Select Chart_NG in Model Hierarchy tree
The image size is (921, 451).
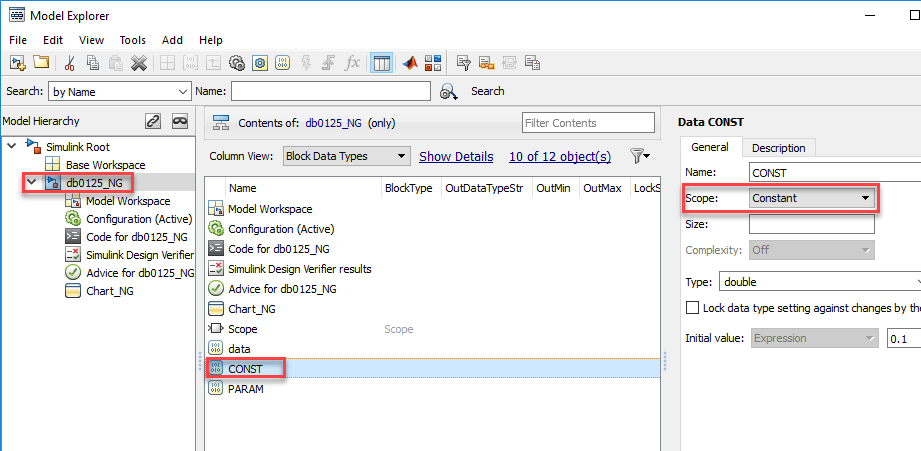point(110,291)
